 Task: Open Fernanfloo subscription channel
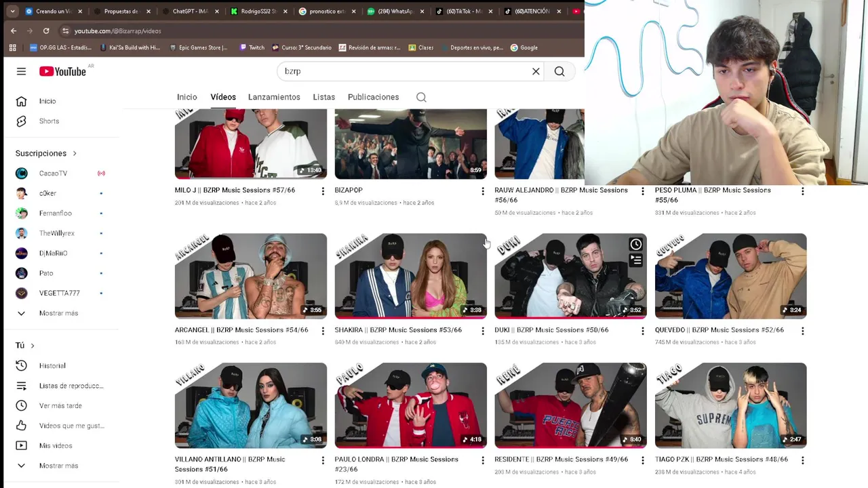[x=55, y=213]
